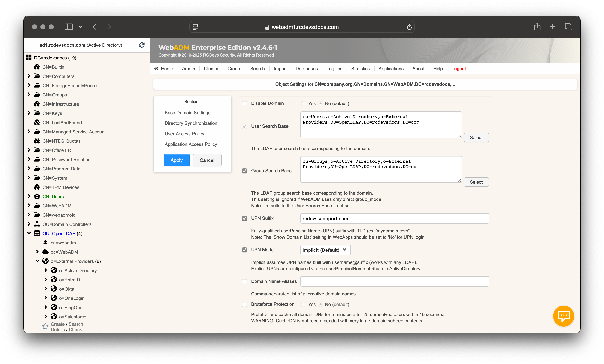The image size is (604, 364).
Task: Click Select next to Group Search Base
Action: coord(476,182)
